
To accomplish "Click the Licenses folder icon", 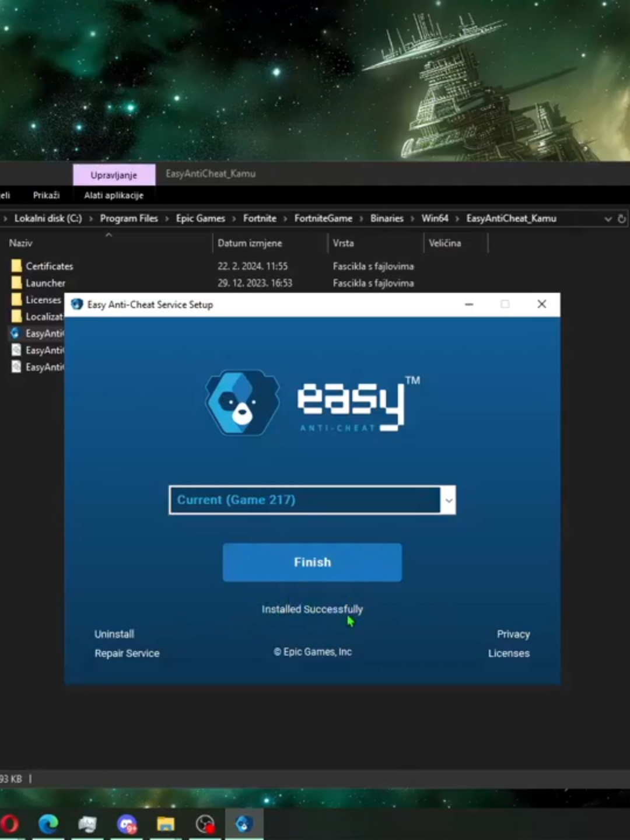I will 16,300.
